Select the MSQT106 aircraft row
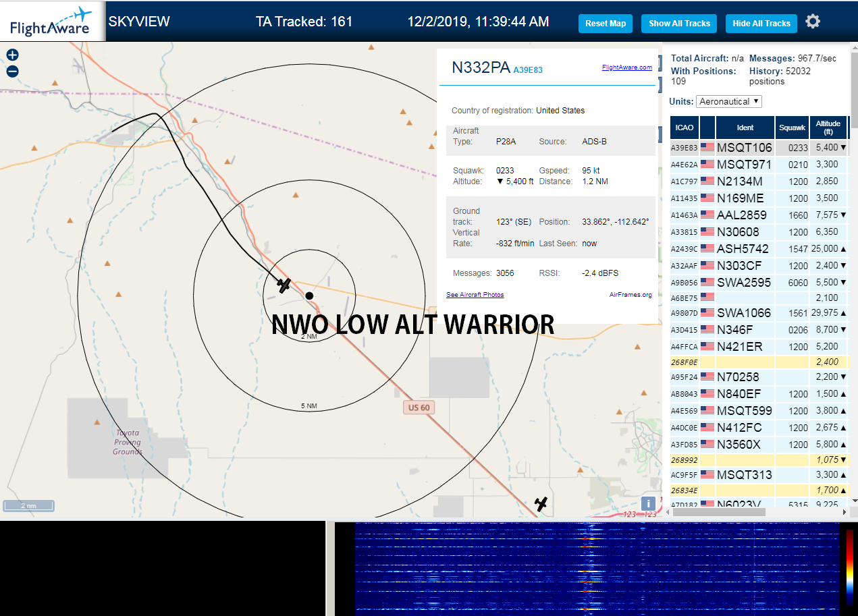Screen dimensions: 858x616 [x=759, y=148]
